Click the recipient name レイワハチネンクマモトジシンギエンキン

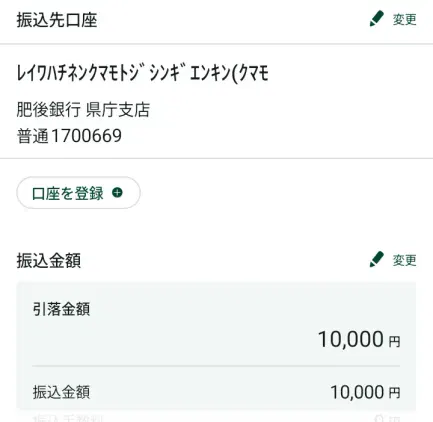143,73
